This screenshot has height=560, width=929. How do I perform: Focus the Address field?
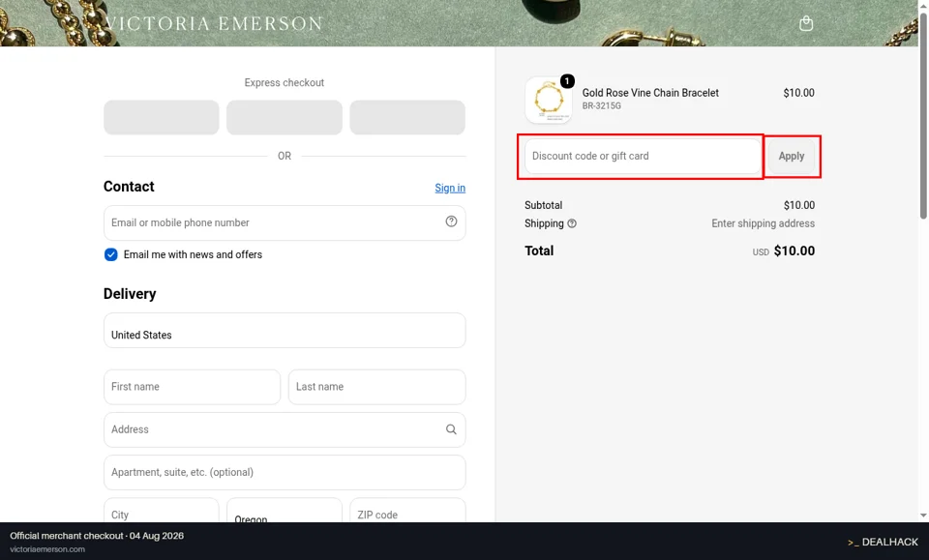pos(285,429)
